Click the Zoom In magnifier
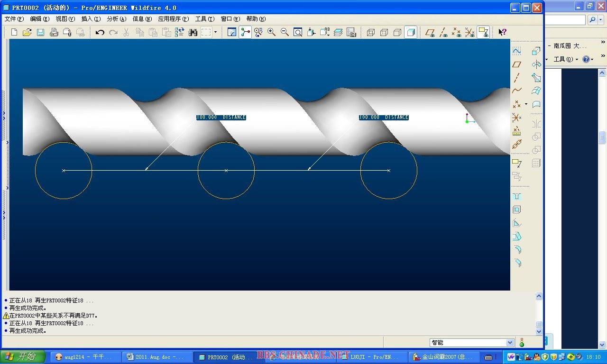Viewport: 607px width, 364px height. tap(271, 32)
